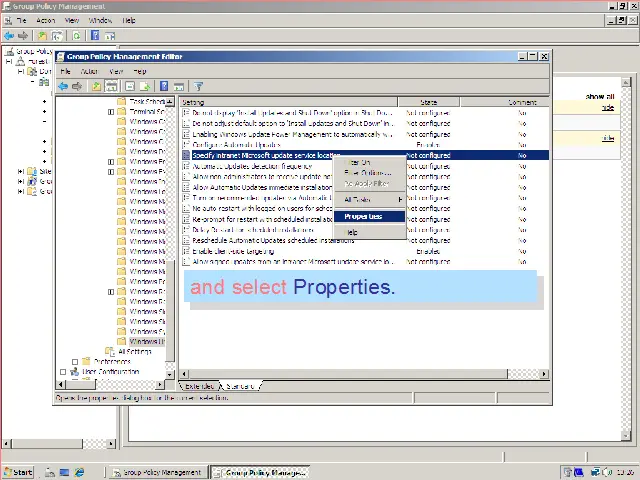Select 'Specify intranet Microsoft update service location' row

pyautogui.click(x=365, y=155)
